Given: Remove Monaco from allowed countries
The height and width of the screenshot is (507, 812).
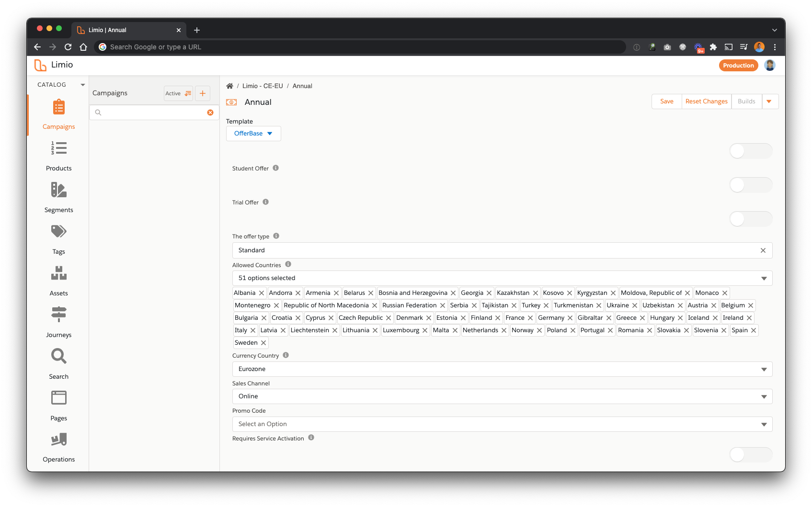Looking at the screenshot, I should click(725, 293).
